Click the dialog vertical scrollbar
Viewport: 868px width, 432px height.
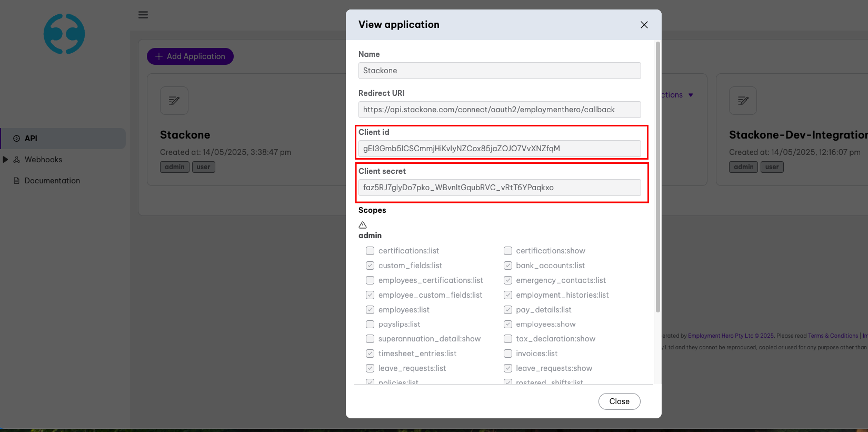coord(657,177)
